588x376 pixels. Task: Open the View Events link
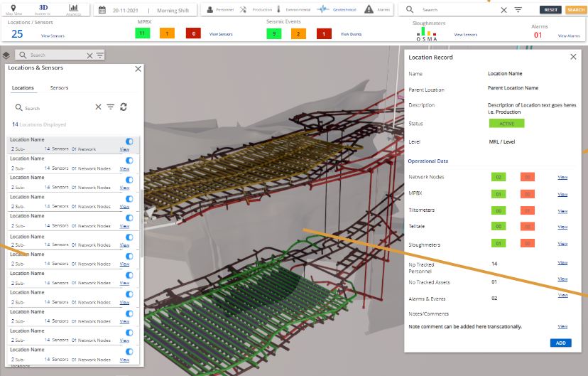[351, 34]
